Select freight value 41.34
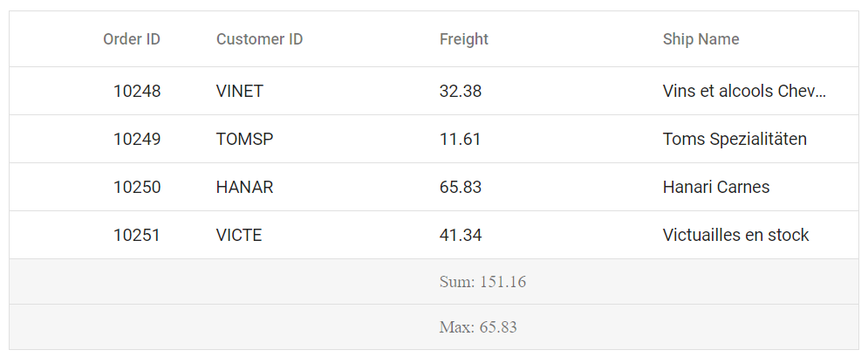 461,235
